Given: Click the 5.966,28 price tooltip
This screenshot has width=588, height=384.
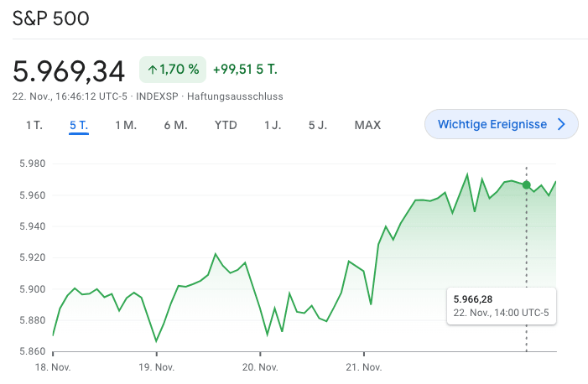Looking at the screenshot, I should tap(501, 306).
